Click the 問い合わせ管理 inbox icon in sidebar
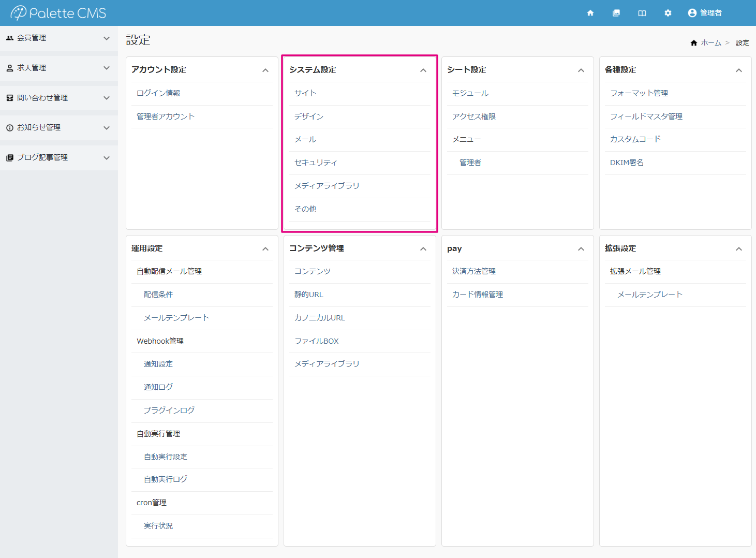 click(x=10, y=98)
